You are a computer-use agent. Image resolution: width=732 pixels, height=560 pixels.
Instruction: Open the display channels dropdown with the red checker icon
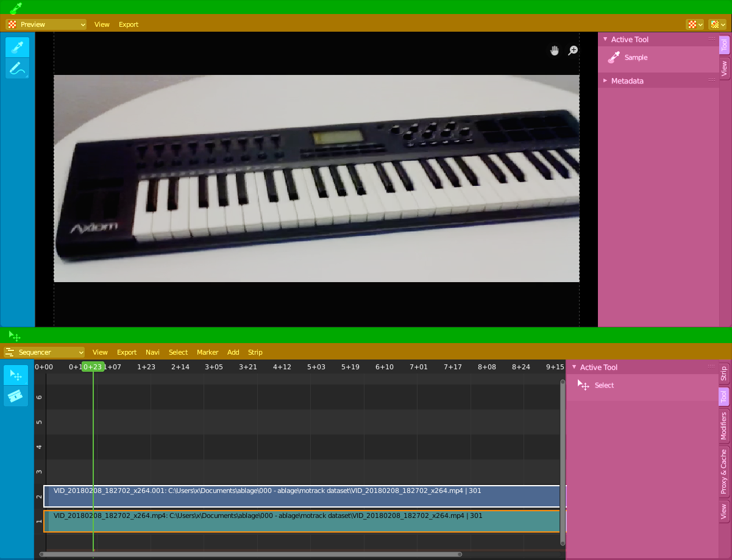click(695, 24)
